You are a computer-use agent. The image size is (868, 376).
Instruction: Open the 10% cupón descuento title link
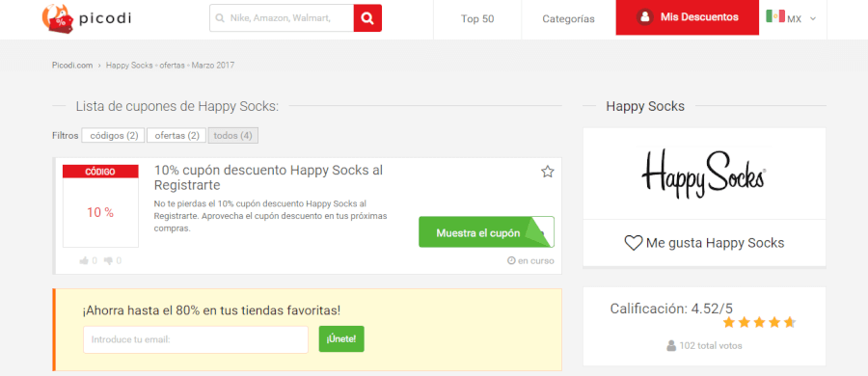pos(268,177)
